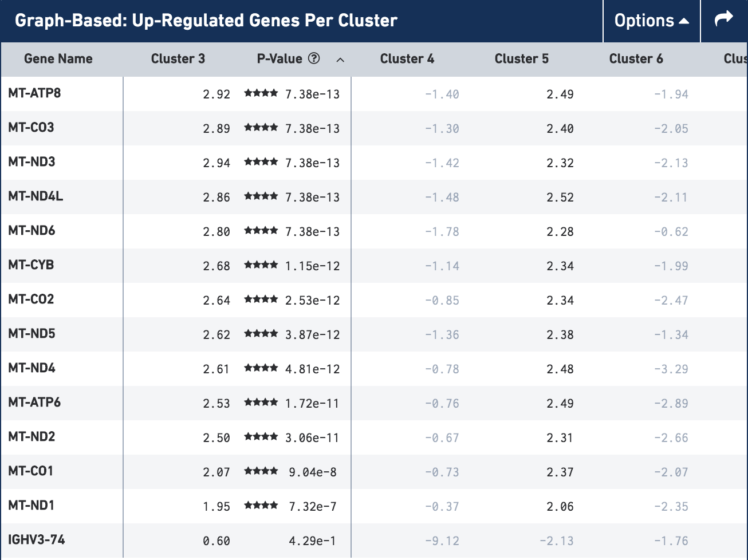
Task: Click the MT-CO3 gene name
Action: pyautogui.click(x=31, y=128)
